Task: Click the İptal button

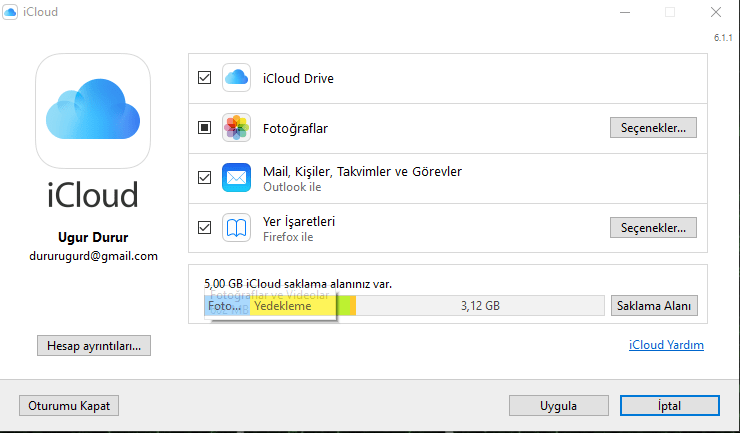Action: pyautogui.click(x=670, y=406)
